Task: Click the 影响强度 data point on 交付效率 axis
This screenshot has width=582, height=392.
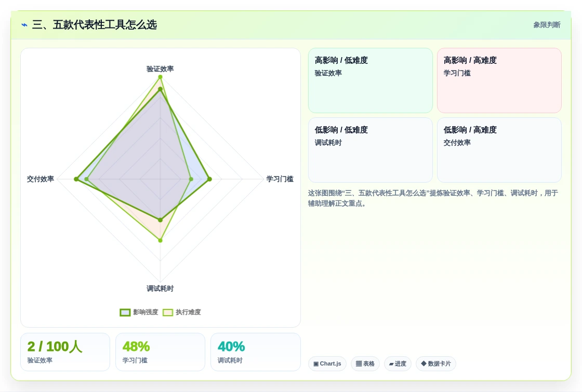Action: pyautogui.click(x=76, y=179)
